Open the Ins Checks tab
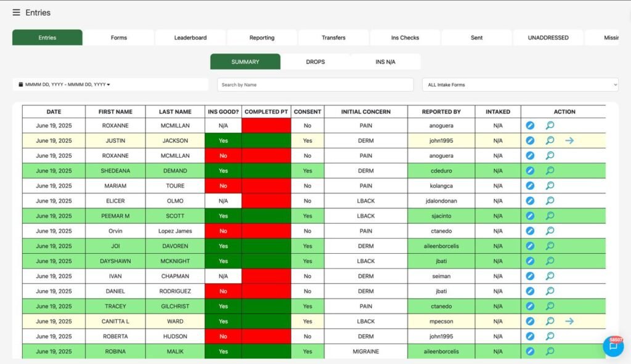Viewport: 631px width, 364px height. 405,38
